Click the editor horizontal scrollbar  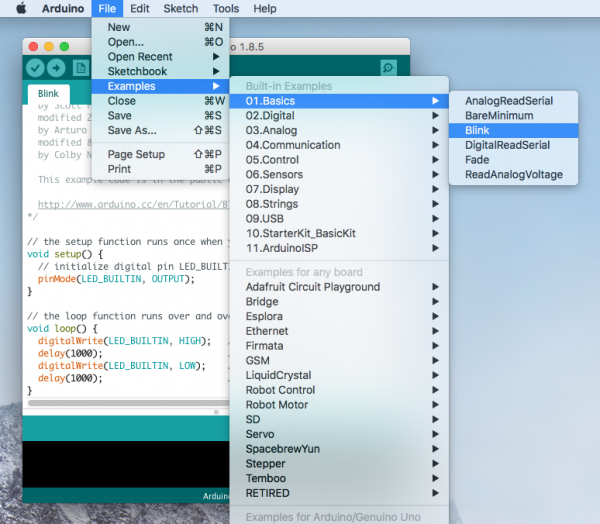tap(129, 403)
